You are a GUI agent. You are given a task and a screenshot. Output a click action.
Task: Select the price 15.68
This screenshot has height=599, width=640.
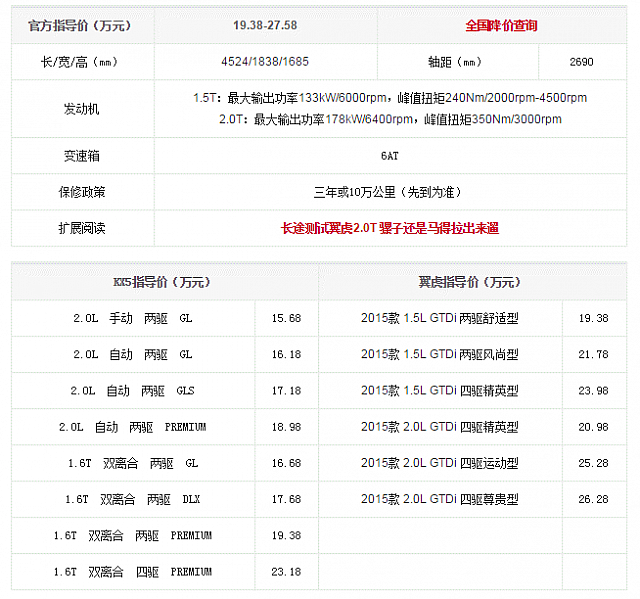tap(287, 318)
